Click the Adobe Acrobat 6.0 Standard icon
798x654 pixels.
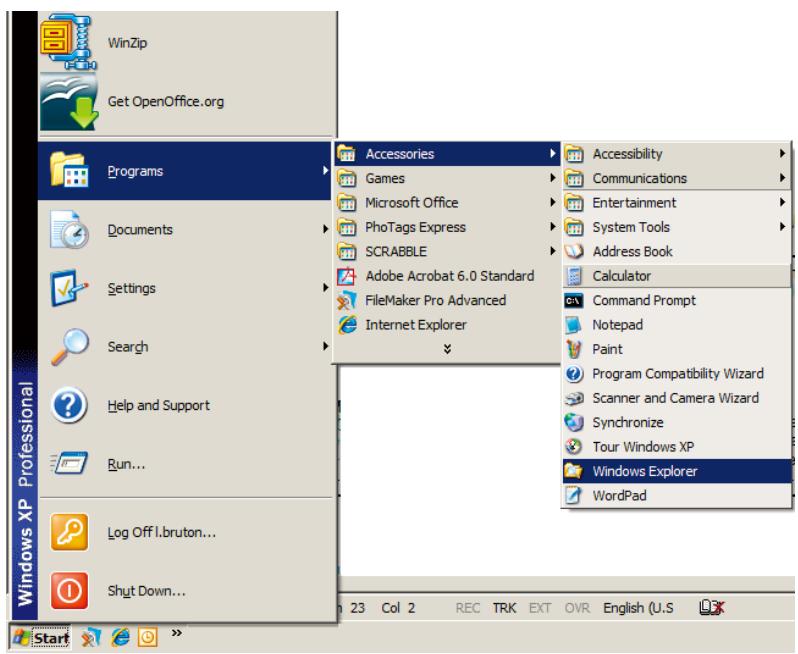coord(347,276)
